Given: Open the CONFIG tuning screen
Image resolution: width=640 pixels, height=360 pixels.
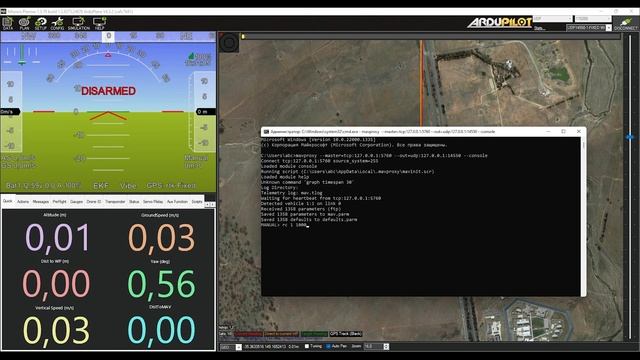Looking at the screenshot, I should coord(58,23).
